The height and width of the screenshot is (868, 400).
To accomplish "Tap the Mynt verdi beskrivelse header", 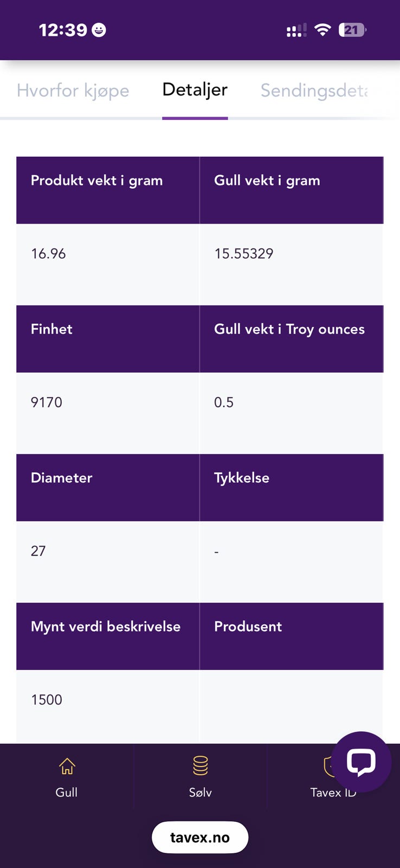I will (108, 636).
